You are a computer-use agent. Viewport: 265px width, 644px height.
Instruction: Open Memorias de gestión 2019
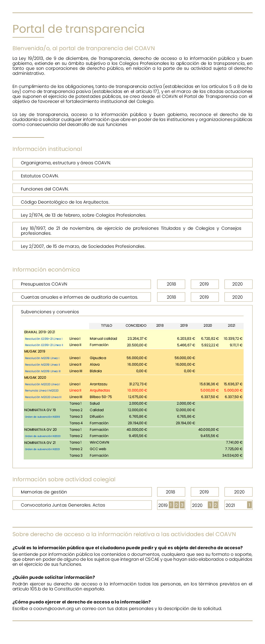coord(205,492)
